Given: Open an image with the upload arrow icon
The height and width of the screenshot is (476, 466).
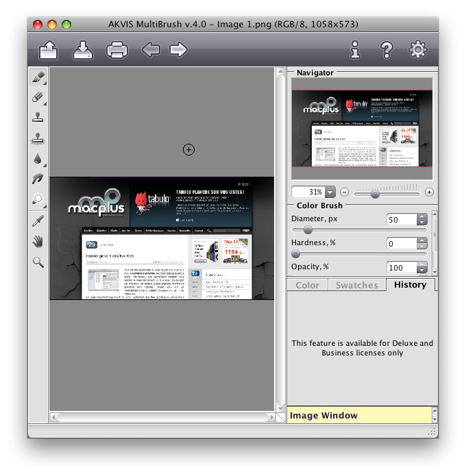Looking at the screenshot, I should tap(48, 49).
